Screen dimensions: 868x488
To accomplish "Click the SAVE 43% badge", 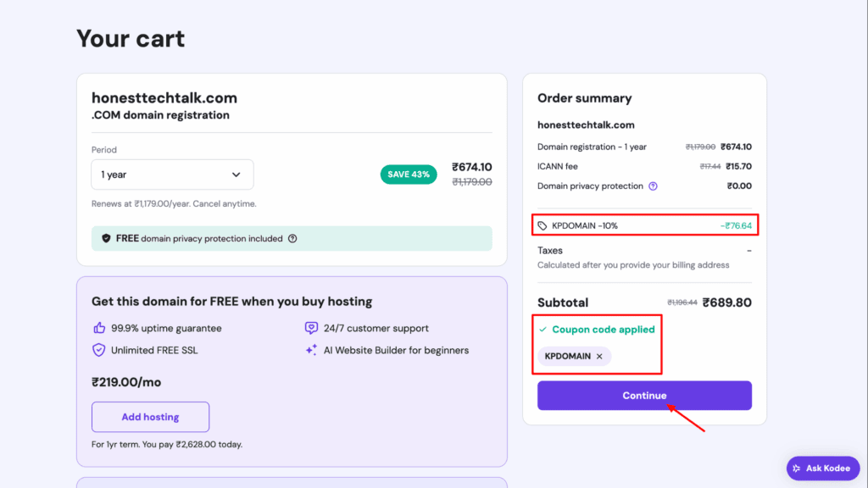I will [x=409, y=173].
